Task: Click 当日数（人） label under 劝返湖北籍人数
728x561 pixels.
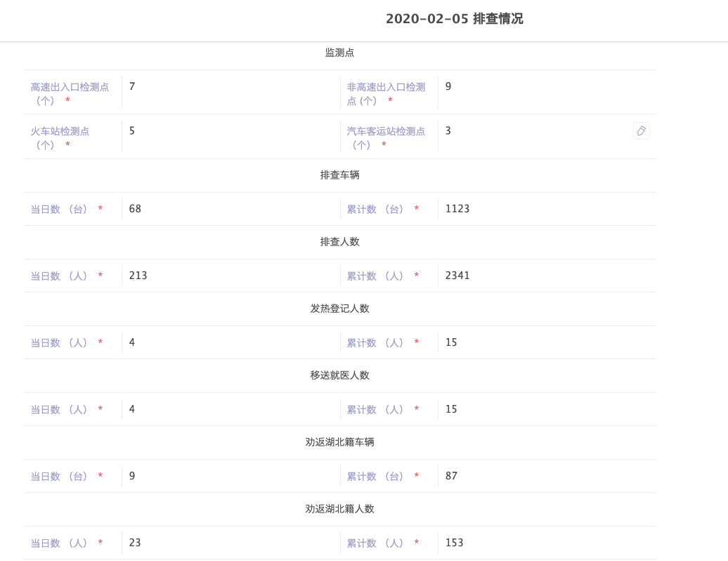Action: pyautogui.click(x=59, y=544)
